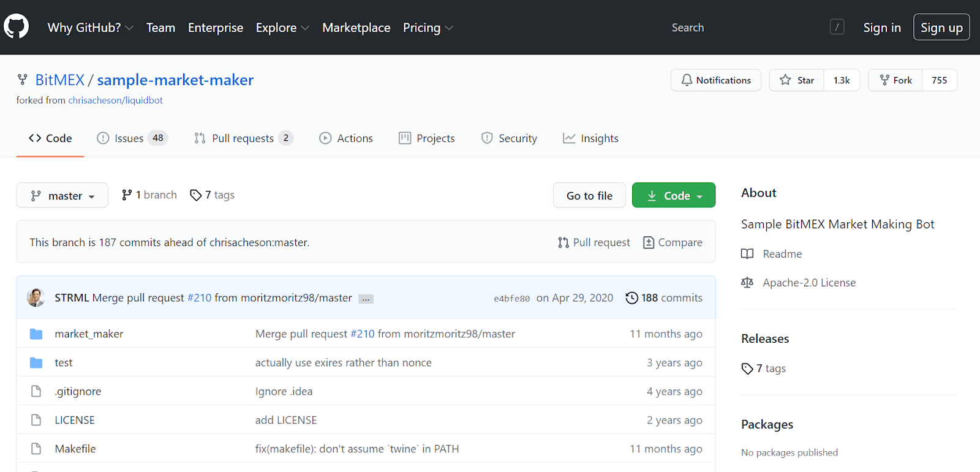Image resolution: width=980 pixels, height=472 pixels.
Task: Click the Compare link
Action: [x=673, y=242]
